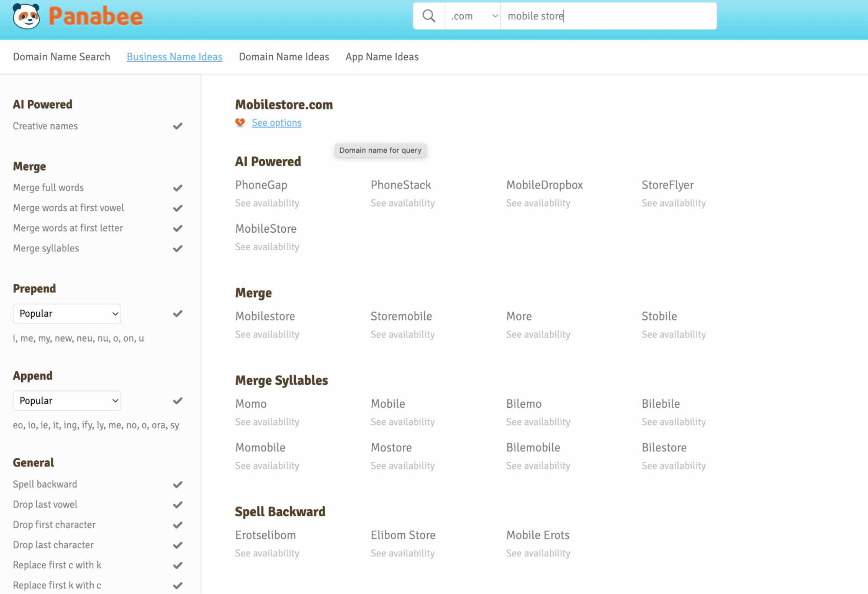Select the StoreFlyer name suggestion
Screen dimensions: 868x594
coord(667,185)
